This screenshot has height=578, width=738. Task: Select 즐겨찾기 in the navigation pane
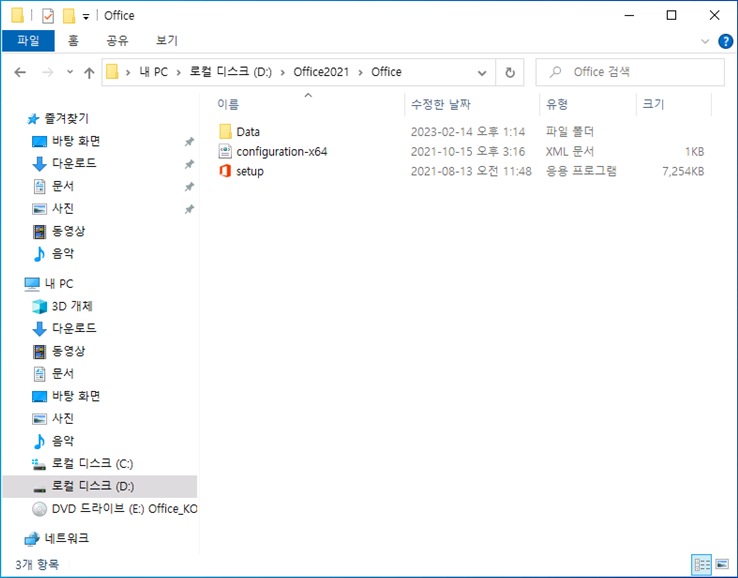coord(66,119)
